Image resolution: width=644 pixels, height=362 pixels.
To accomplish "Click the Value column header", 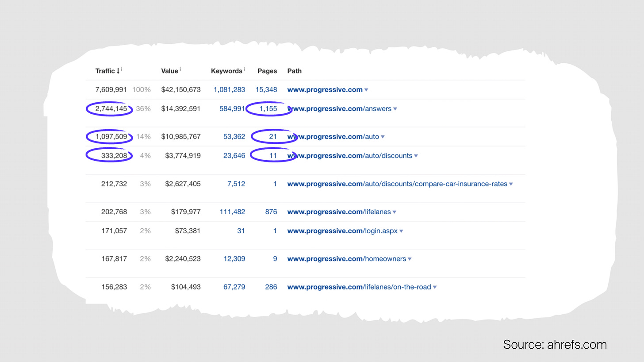I will coord(169,71).
